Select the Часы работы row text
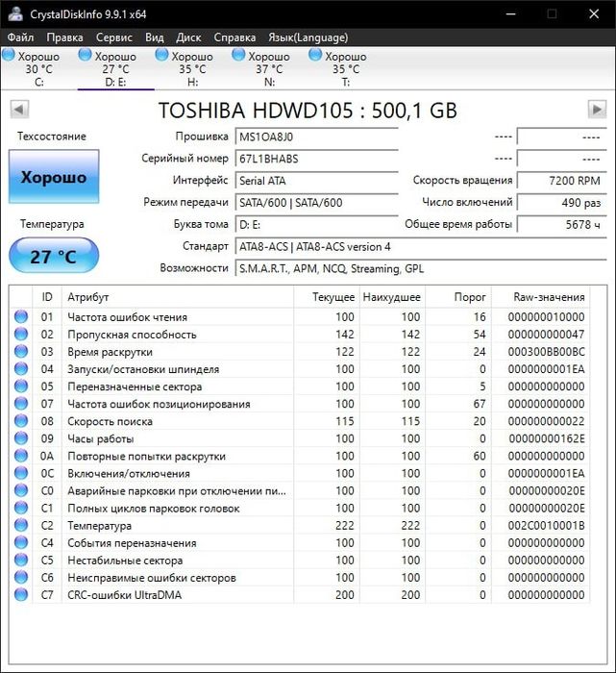616x673 pixels. (100, 438)
